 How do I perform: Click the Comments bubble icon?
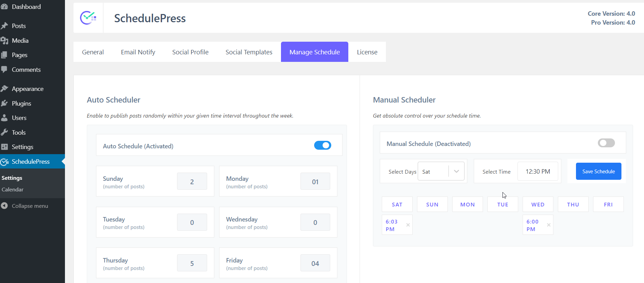tap(4, 70)
